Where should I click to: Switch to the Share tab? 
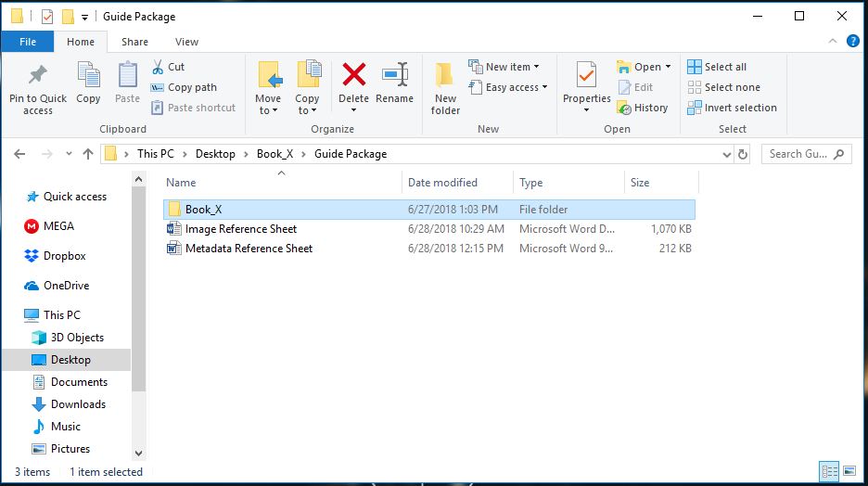[x=134, y=42]
